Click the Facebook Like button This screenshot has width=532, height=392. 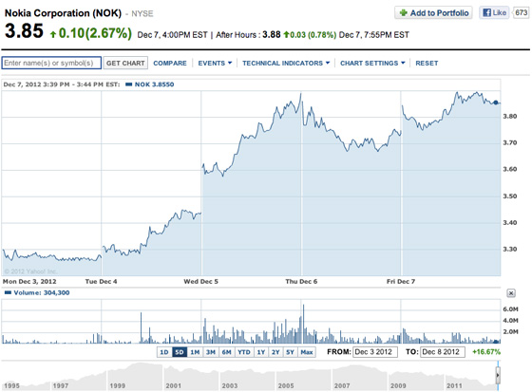coord(494,13)
